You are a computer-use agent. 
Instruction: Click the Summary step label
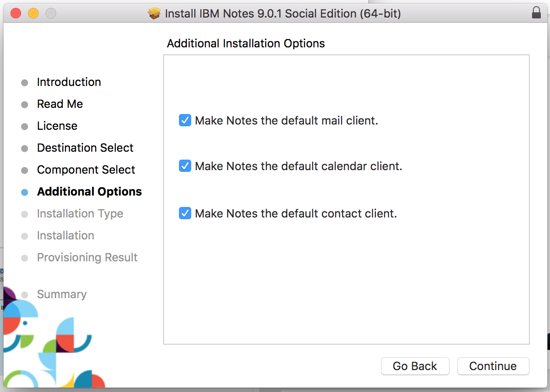62,294
